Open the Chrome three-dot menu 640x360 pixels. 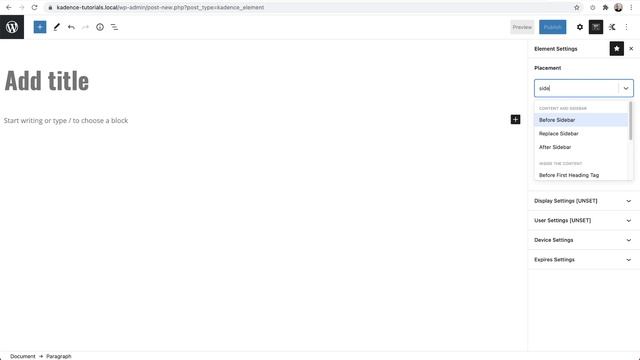coord(631,7)
